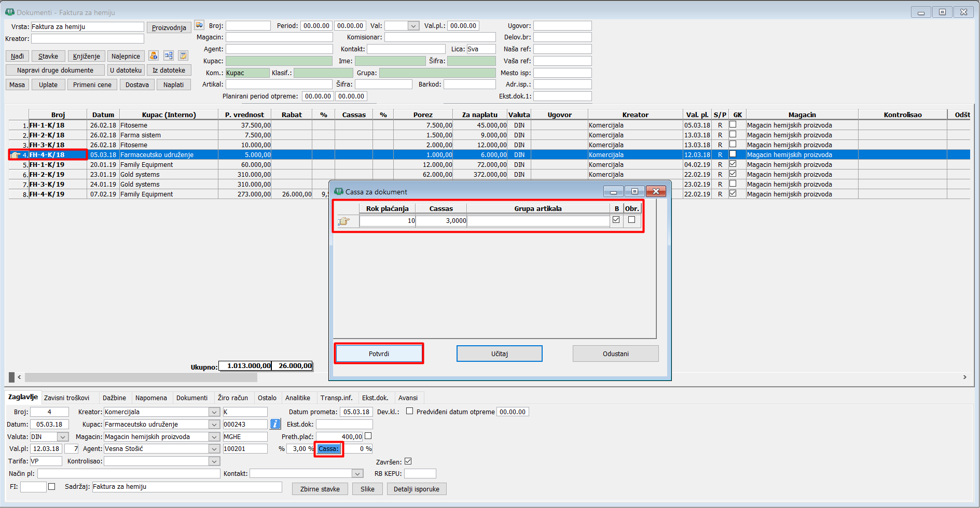Click the Nalepnice button
The height and width of the screenshot is (508, 980).
tap(126, 56)
